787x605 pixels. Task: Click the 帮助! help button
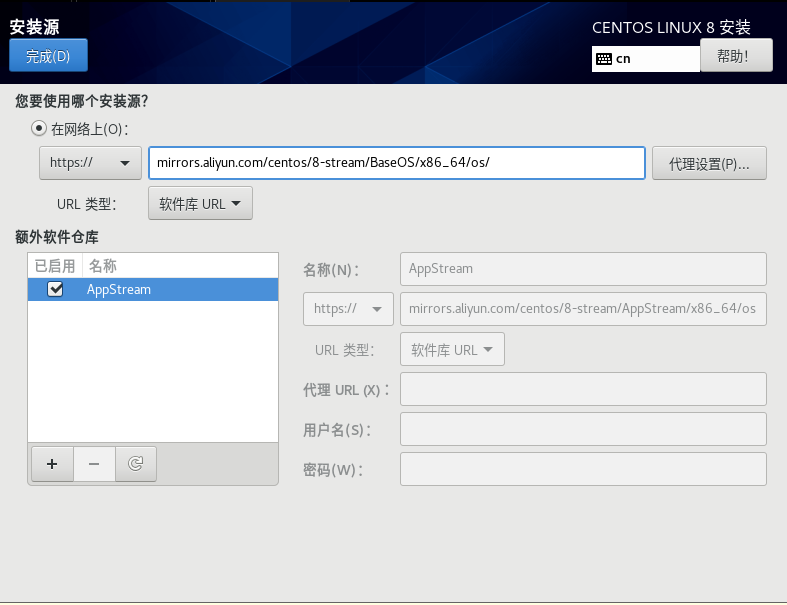[x=736, y=55]
